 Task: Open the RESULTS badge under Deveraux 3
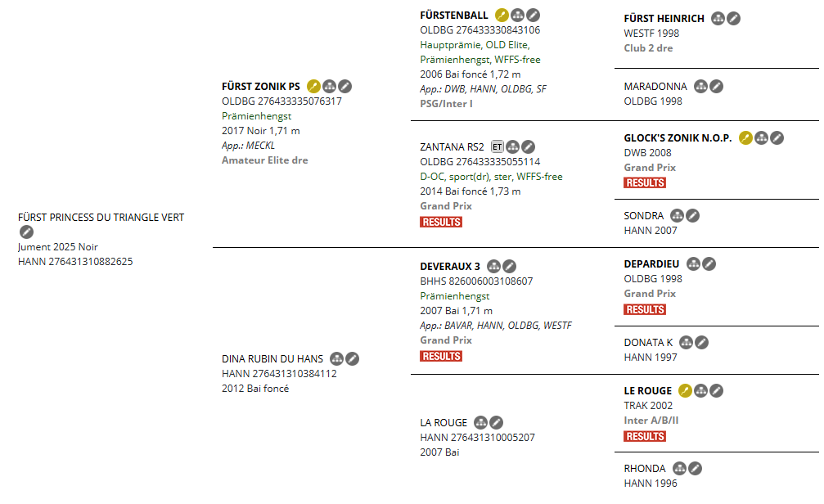point(441,356)
